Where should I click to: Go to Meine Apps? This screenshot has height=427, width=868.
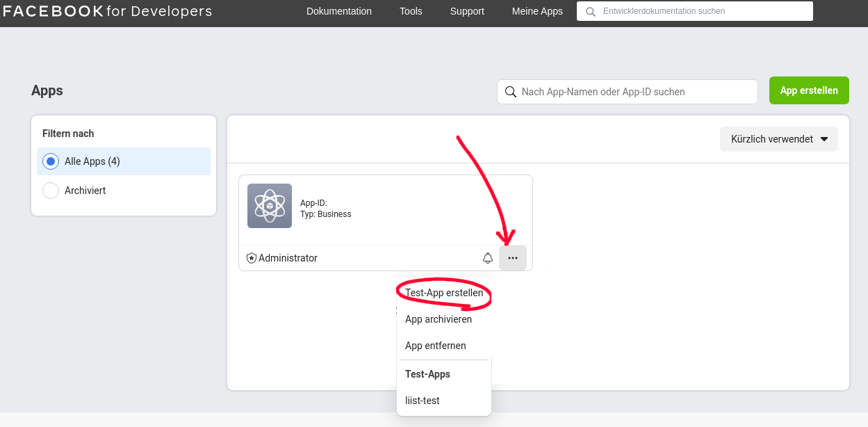[x=537, y=11]
